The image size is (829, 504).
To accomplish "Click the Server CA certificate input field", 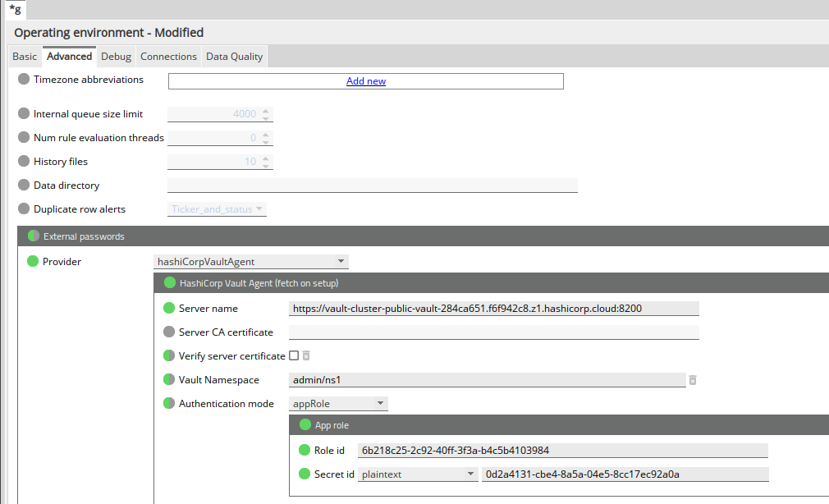I will (493, 332).
